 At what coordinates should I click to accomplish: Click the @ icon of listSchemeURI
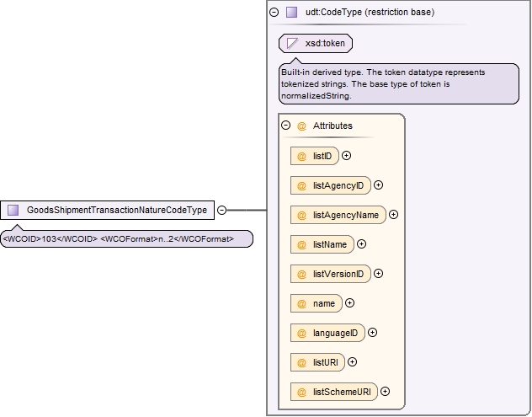pos(301,393)
